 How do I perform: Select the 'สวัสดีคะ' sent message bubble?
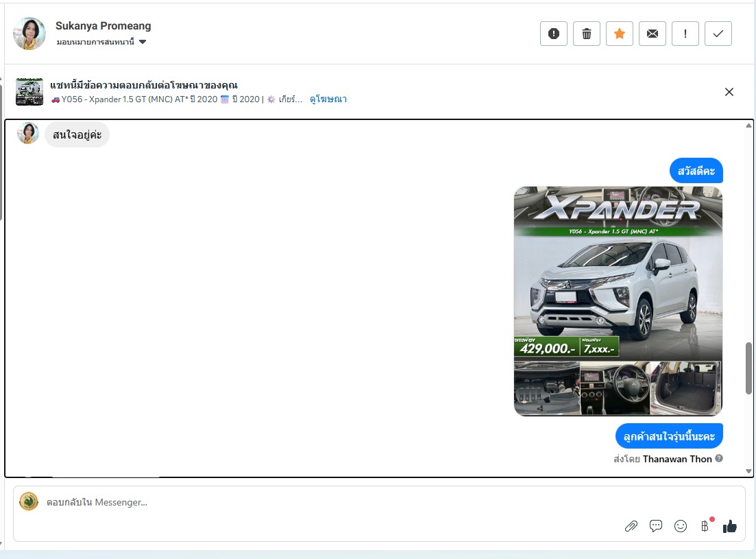[696, 171]
